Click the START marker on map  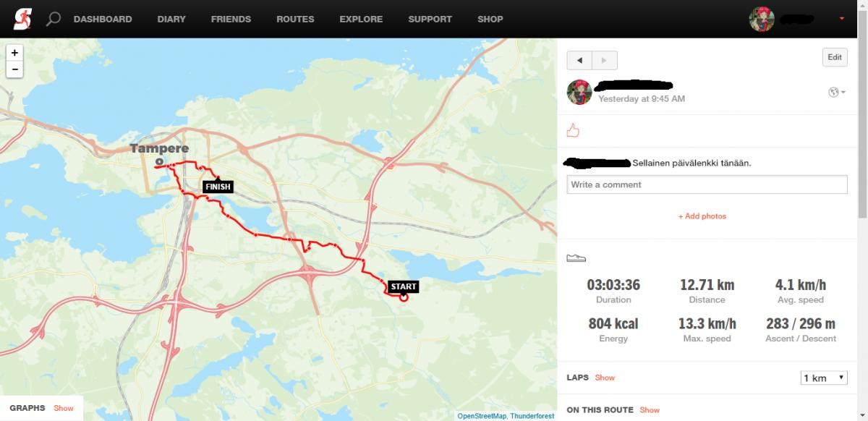click(403, 287)
